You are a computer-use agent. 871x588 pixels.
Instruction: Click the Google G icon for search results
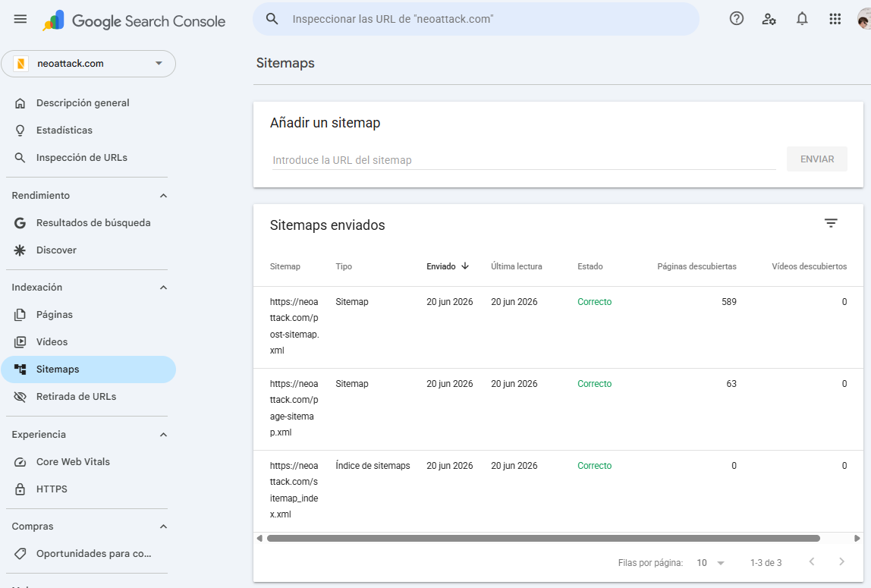click(20, 222)
